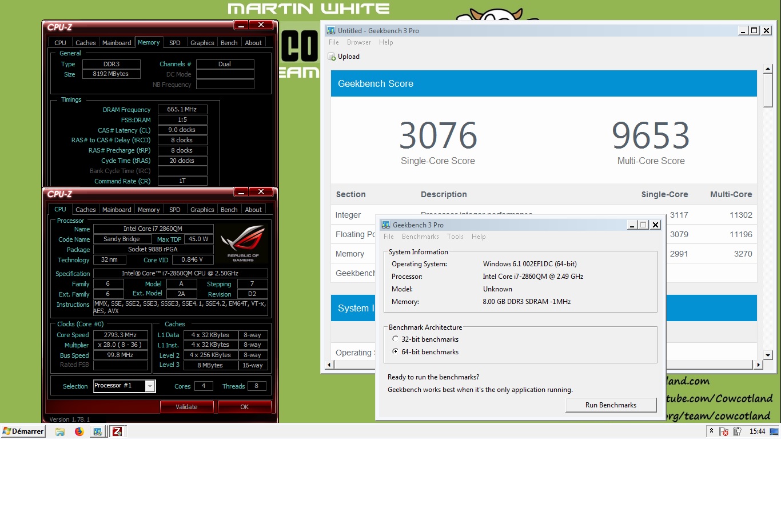Switch to Bench tab in lower CPU-Z window
The height and width of the screenshot is (532, 781).
click(x=229, y=210)
